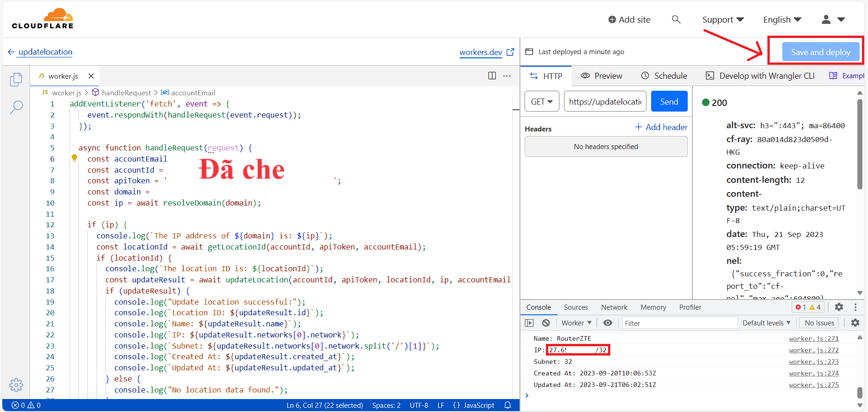Click the lightbulb quick-fix icon
868x412 pixels.
click(74, 158)
